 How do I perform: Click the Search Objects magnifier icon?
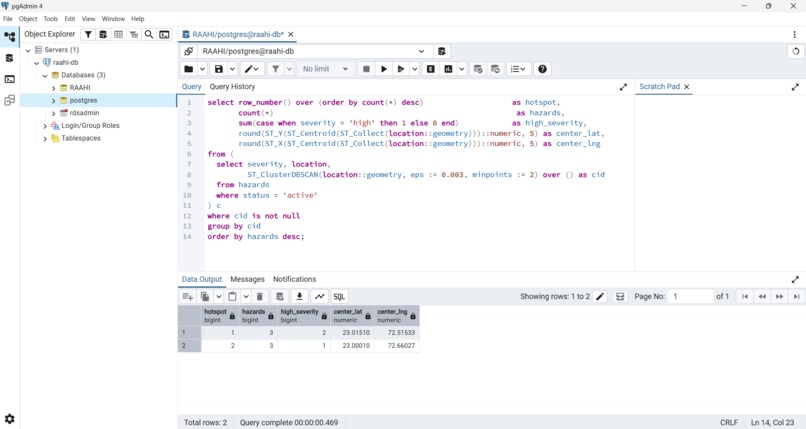coord(149,34)
